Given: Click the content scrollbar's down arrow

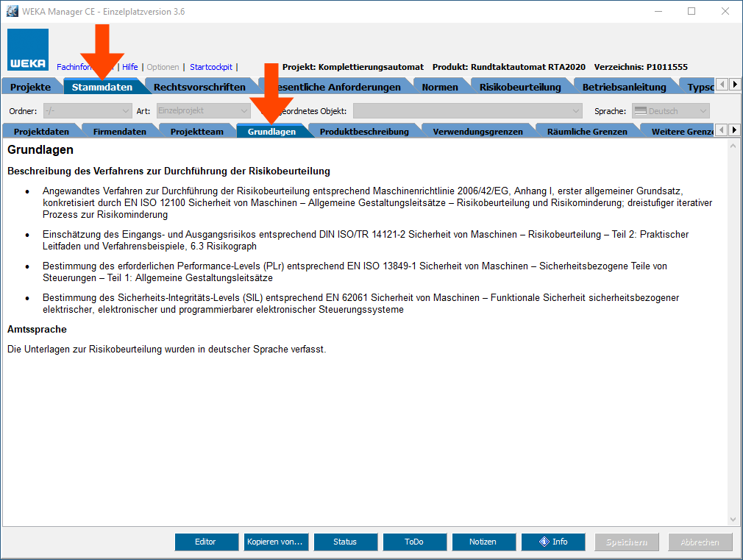Looking at the screenshot, I should click(x=733, y=519).
